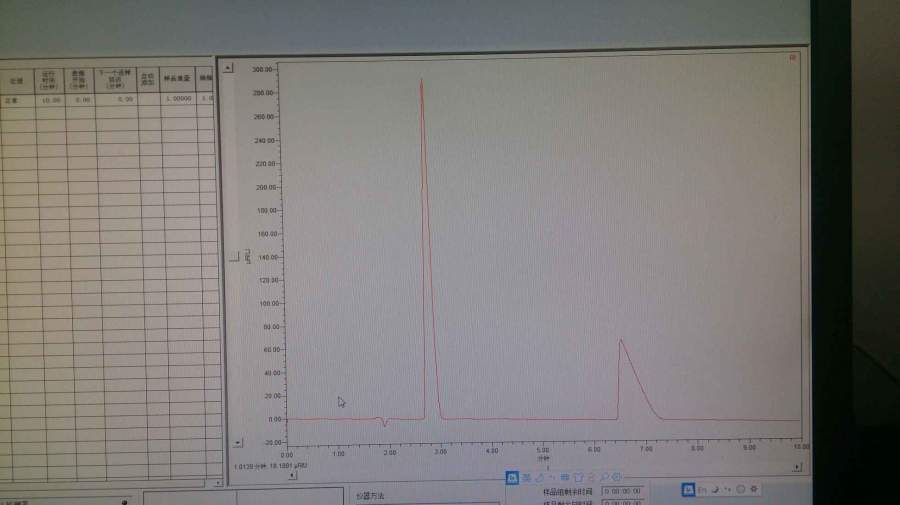Click the grid-shaped soft keyboard icon in floating toolbar
The width and height of the screenshot is (900, 505).
565,477
